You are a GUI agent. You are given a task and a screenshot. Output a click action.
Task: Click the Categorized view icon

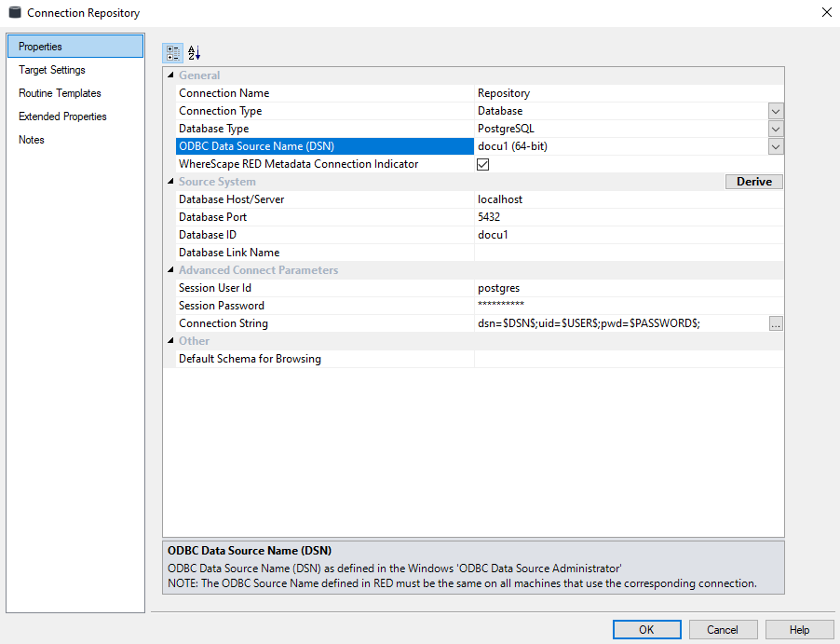click(x=172, y=53)
